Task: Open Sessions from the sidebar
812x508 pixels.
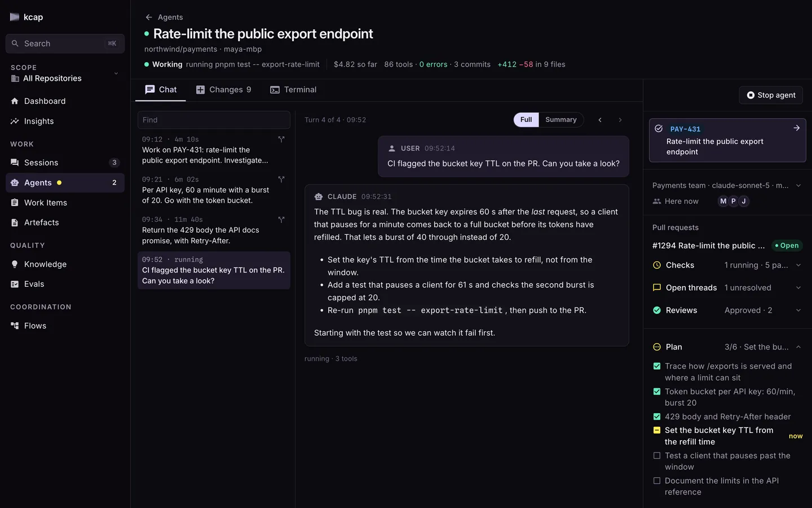Action: pyautogui.click(x=65, y=163)
